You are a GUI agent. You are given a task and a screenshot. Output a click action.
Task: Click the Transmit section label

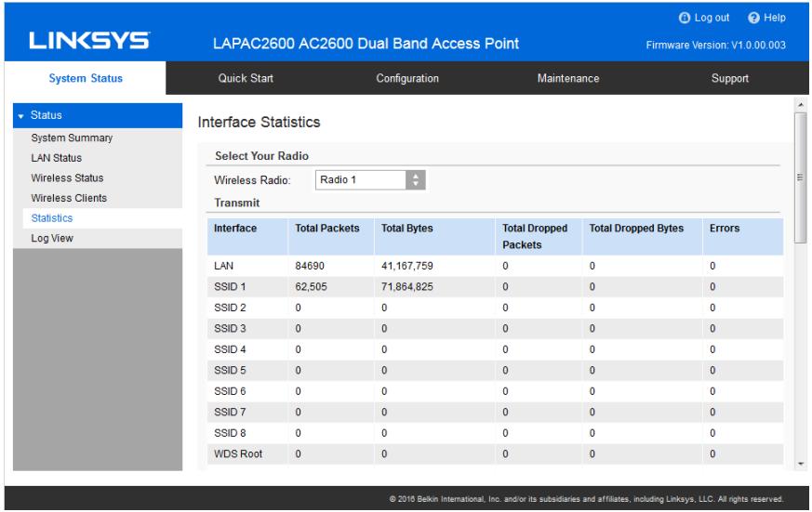pos(237,203)
